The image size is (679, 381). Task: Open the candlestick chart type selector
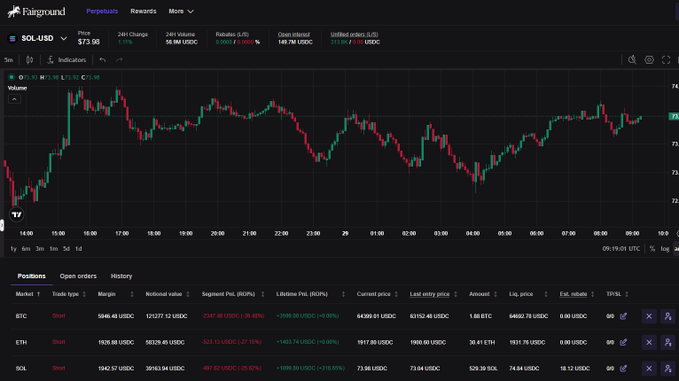29,60
